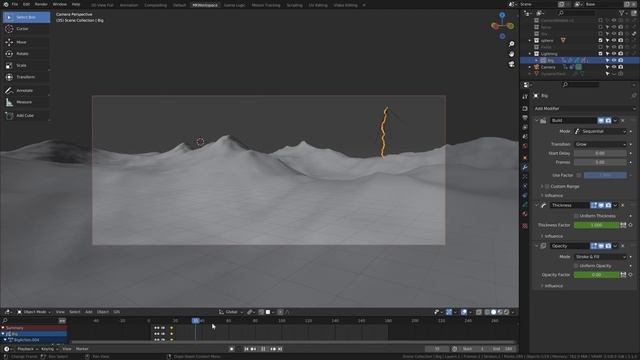
Task: Toggle Thickness Factor keyframe animation icon
Action: 631,225
